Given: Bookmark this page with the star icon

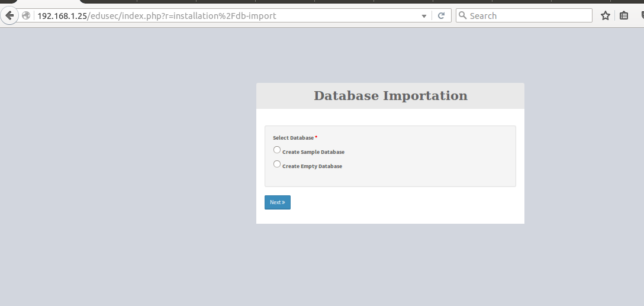Looking at the screenshot, I should 606,15.
